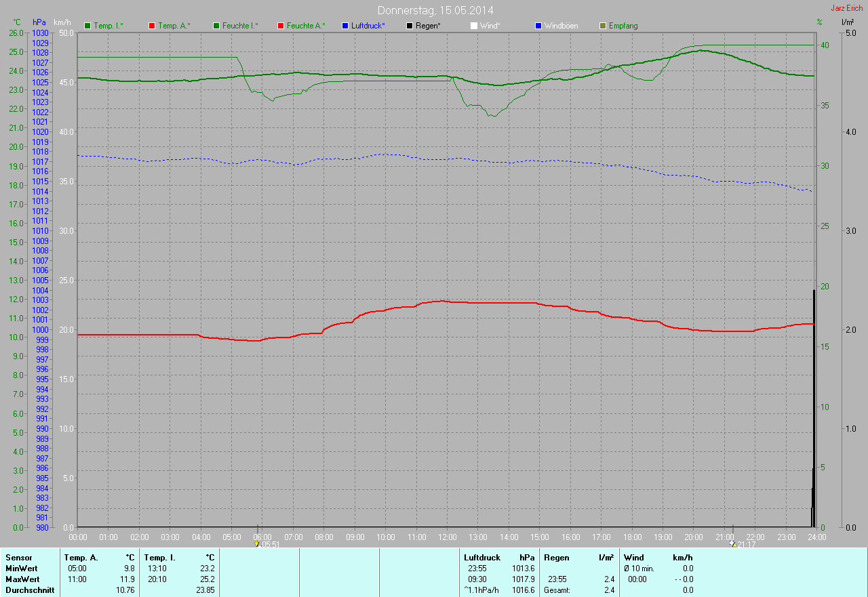
Task: Click the Luftdruck column header in the table
Action: coord(482,558)
